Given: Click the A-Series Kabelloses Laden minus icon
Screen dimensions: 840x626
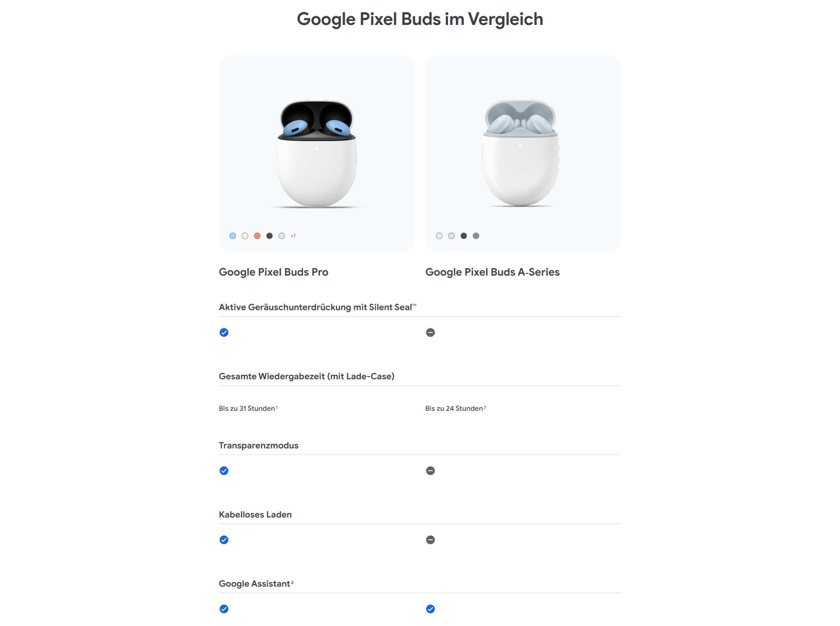Looking at the screenshot, I should [x=430, y=540].
